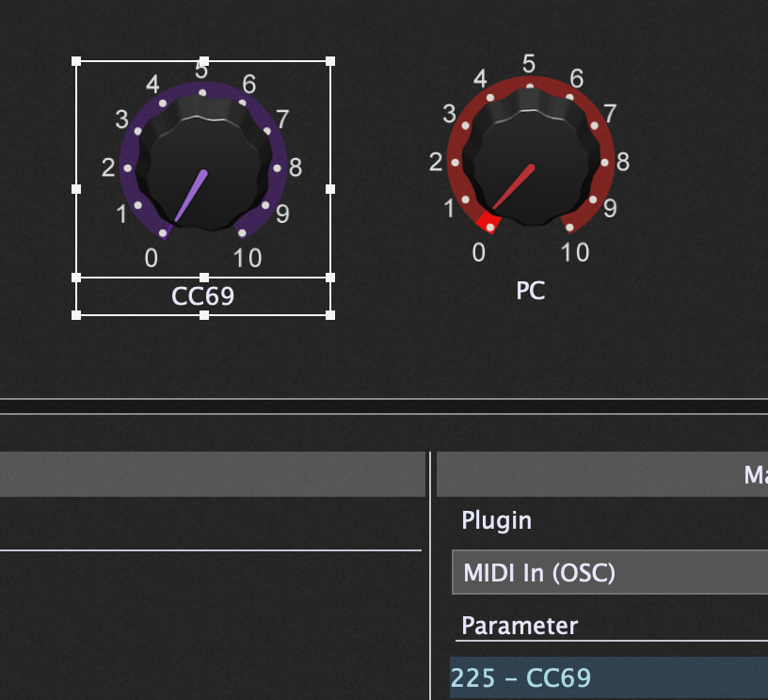768x700 pixels.
Task: Grab the top-left resize handle of CC69 selection
Action: click(x=76, y=61)
